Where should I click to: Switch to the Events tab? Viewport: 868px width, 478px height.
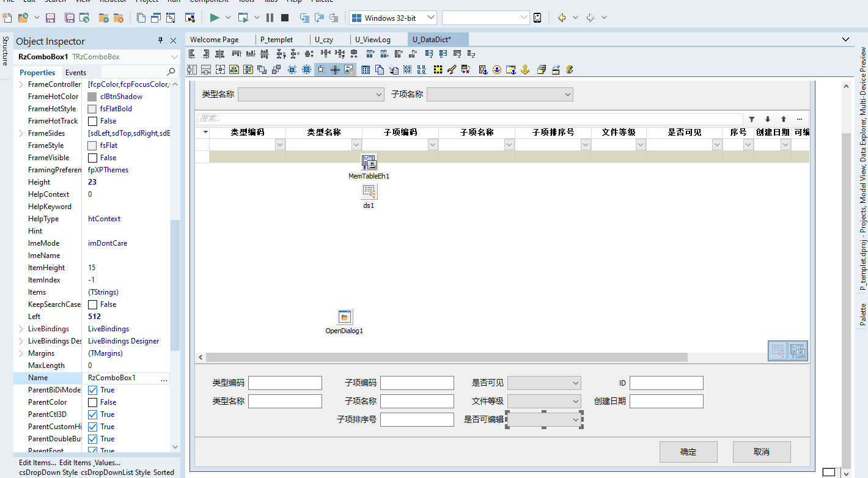point(76,72)
